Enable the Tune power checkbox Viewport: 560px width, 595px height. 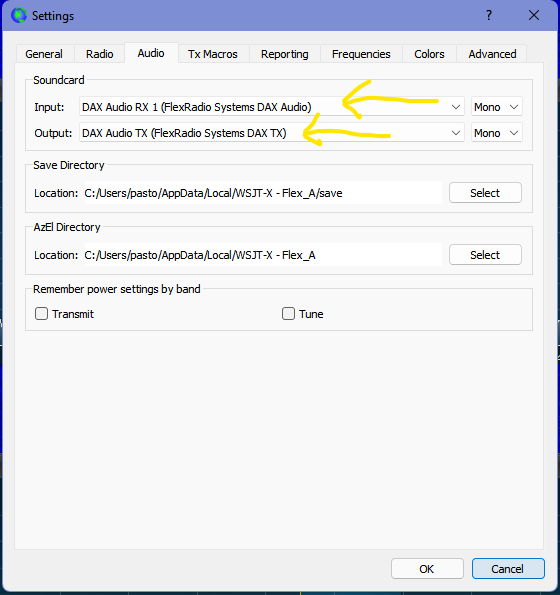(288, 314)
